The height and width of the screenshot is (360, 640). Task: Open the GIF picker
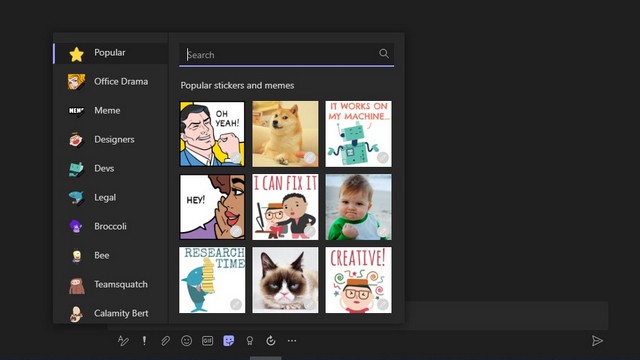pos(207,340)
